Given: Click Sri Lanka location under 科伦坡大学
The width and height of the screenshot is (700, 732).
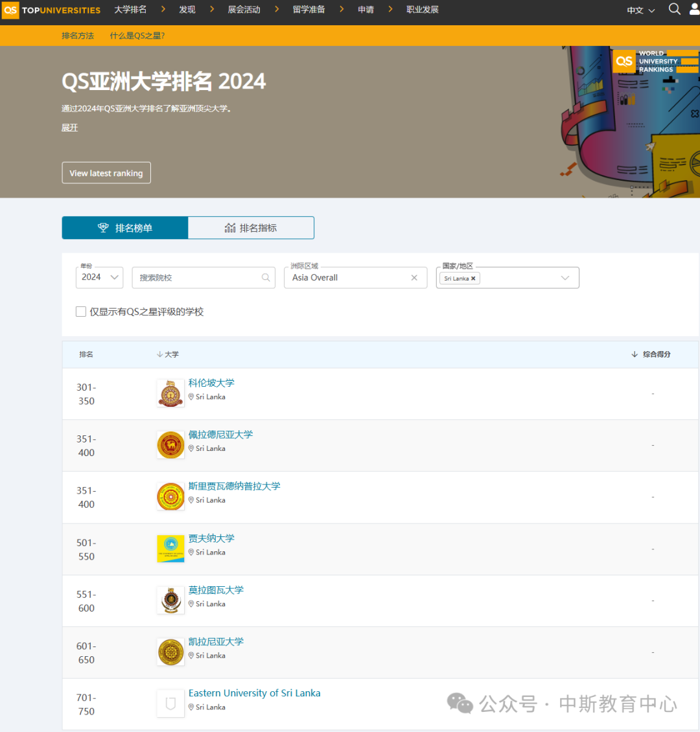Looking at the screenshot, I should 207,397.
